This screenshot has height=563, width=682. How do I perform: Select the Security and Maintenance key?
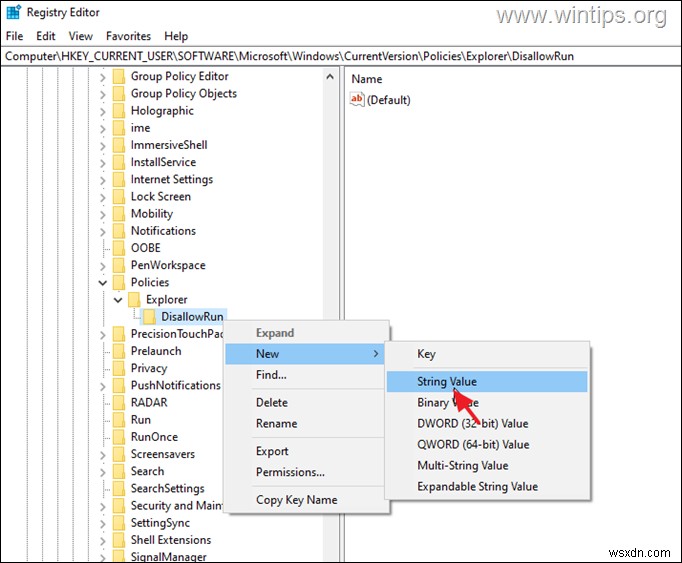[x=177, y=505]
